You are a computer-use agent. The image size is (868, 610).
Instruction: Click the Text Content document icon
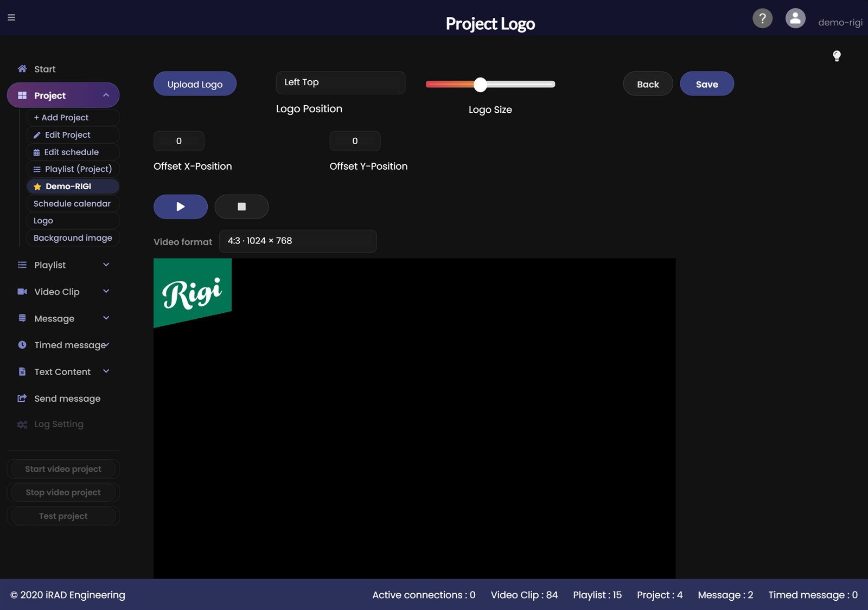click(x=22, y=371)
